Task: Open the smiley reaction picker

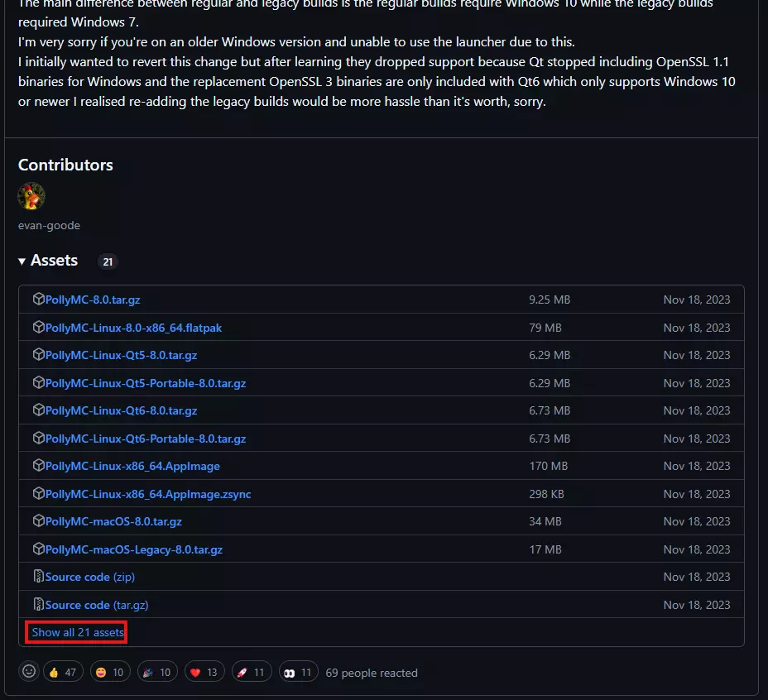Action: tap(29, 672)
